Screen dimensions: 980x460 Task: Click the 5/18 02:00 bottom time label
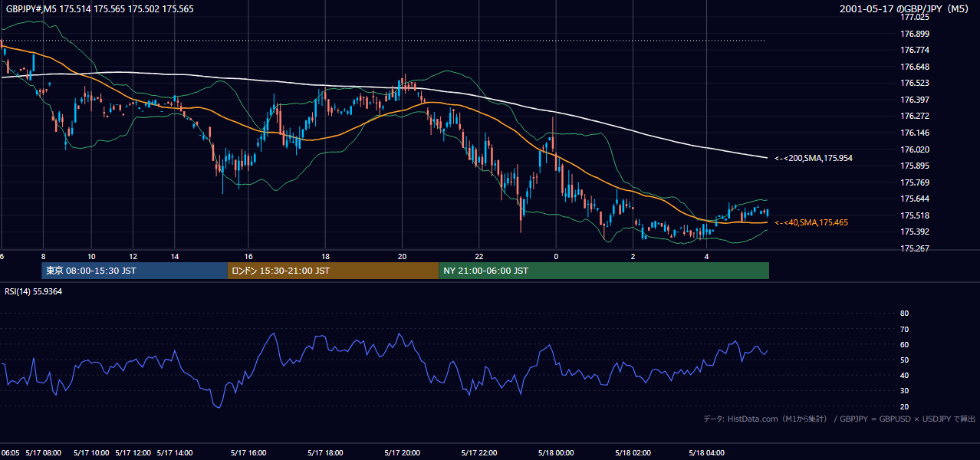coord(634,453)
